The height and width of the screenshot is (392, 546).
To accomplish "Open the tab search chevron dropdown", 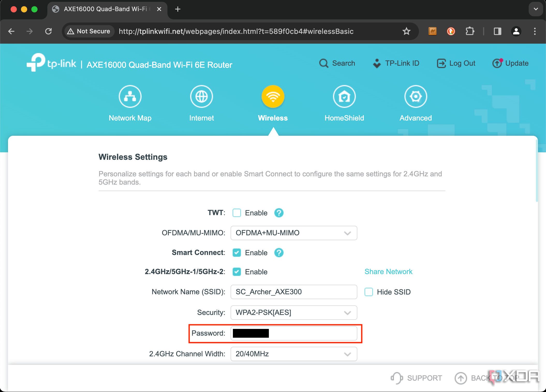I will pos(536,9).
